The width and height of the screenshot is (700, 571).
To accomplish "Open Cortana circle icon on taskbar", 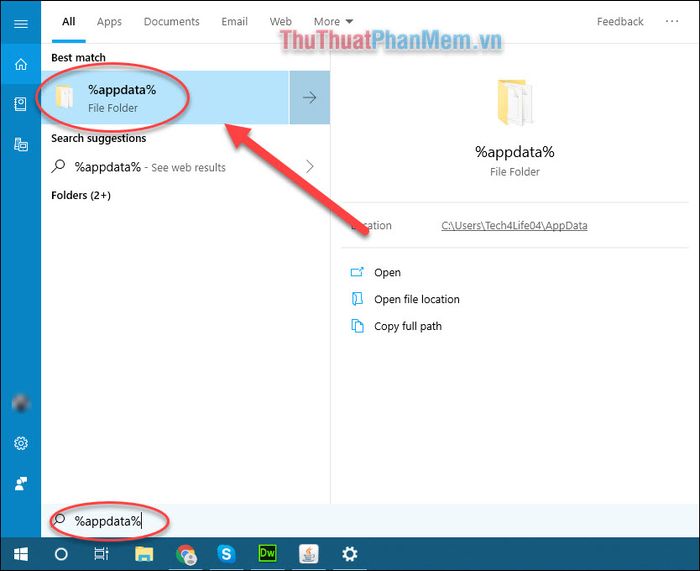I will click(x=61, y=554).
